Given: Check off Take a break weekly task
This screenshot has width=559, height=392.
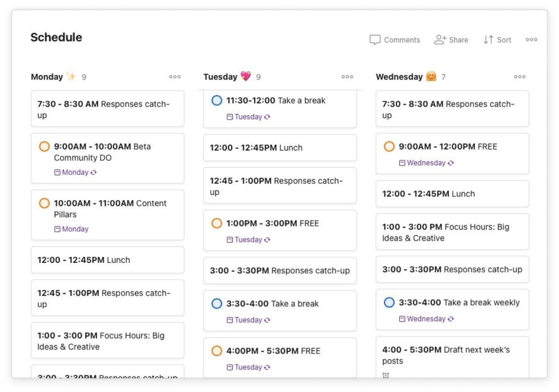Looking at the screenshot, I should point(389,302).
